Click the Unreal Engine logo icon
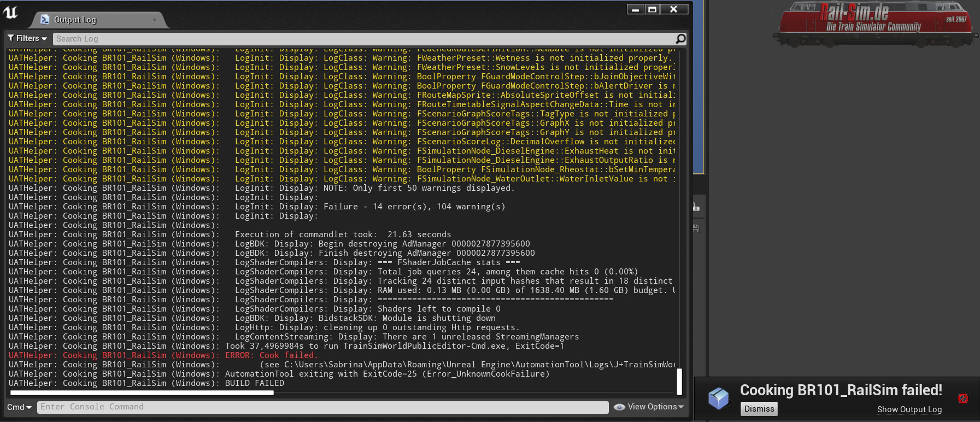 (10, 12)
